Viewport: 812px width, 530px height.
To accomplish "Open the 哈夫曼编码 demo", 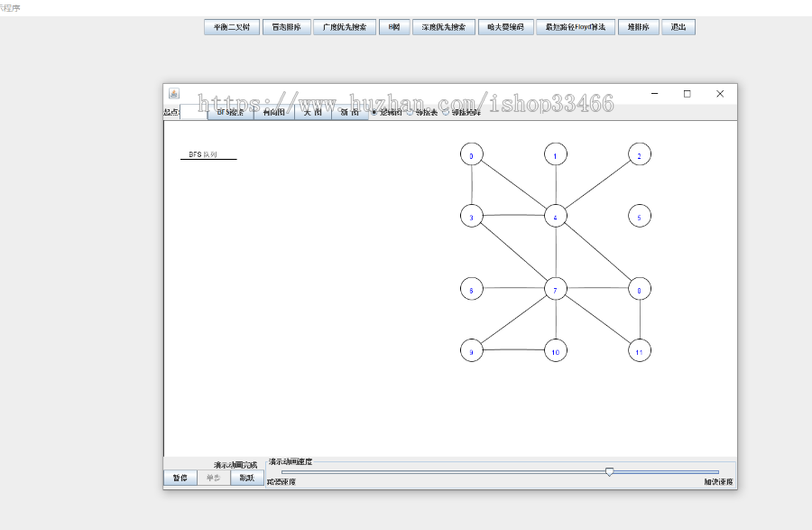I will 504,27.
